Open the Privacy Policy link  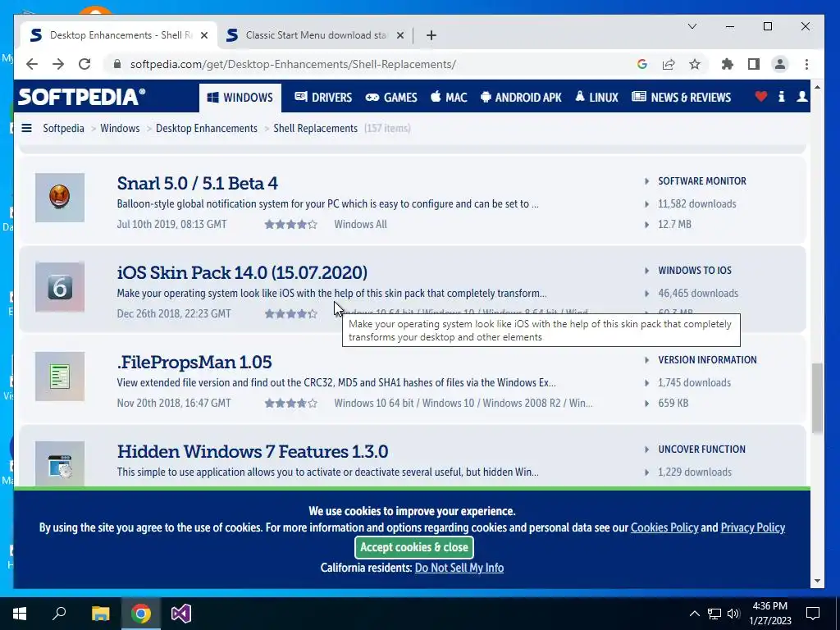tap(753, 527)
